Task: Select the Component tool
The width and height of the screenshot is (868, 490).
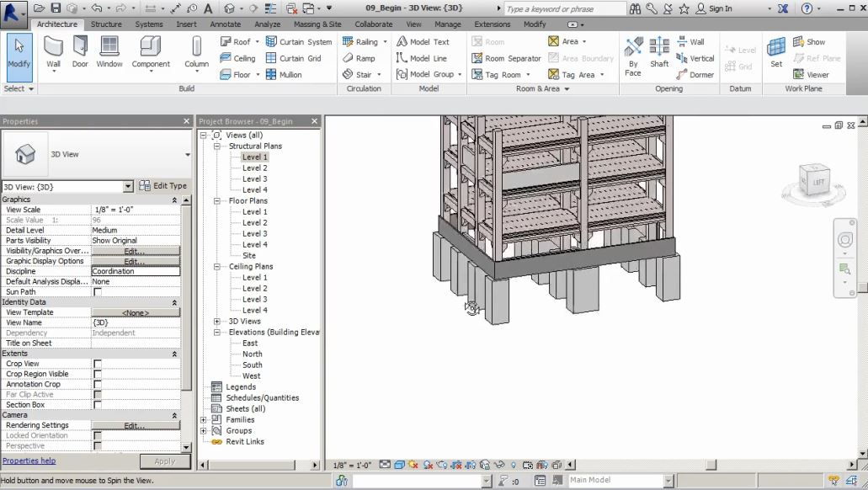Action: (151, 52)
